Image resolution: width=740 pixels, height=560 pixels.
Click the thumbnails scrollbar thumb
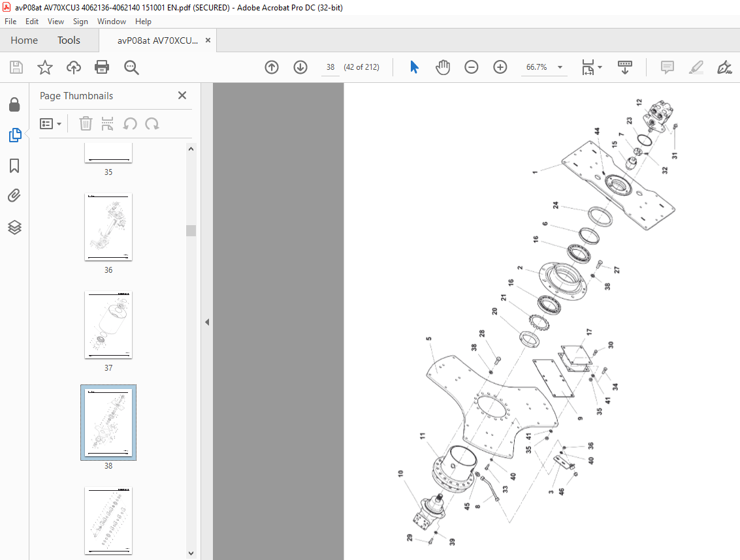pos(191,230)
